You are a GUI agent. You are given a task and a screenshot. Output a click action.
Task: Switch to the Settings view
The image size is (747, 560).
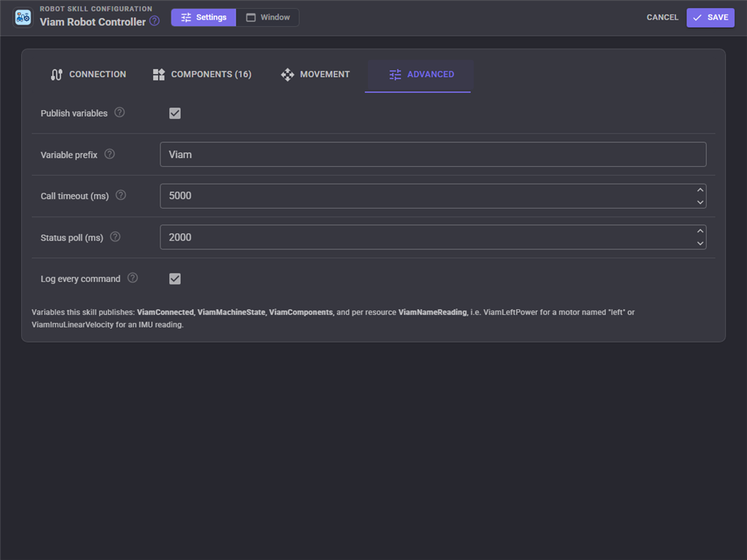(204, 17)
